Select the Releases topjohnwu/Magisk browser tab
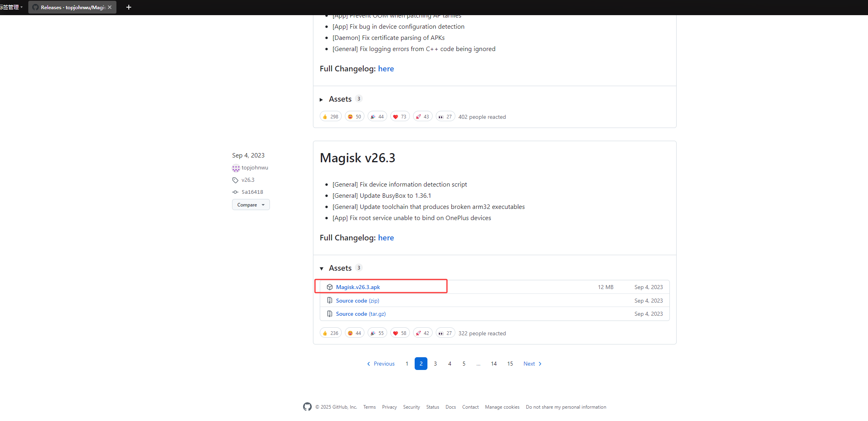 [72, 7]
